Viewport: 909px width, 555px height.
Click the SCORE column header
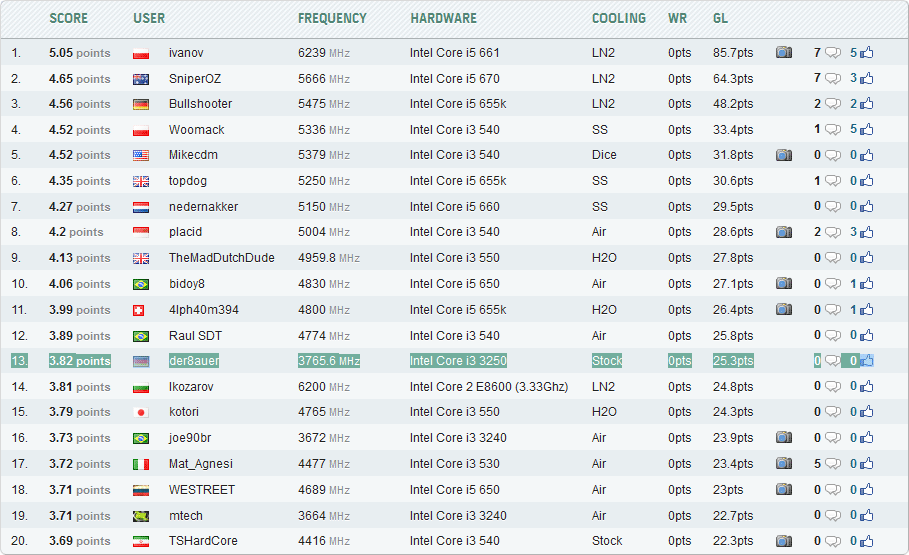pos(68,18)
